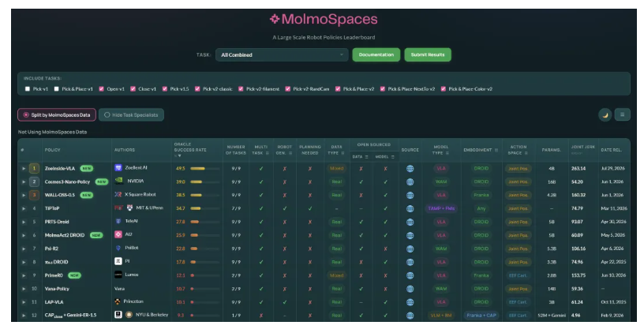644x329 pixels.
Task: Click the AI2 pink logo icon
Action: pyautogui.click(x=118, y=234)
